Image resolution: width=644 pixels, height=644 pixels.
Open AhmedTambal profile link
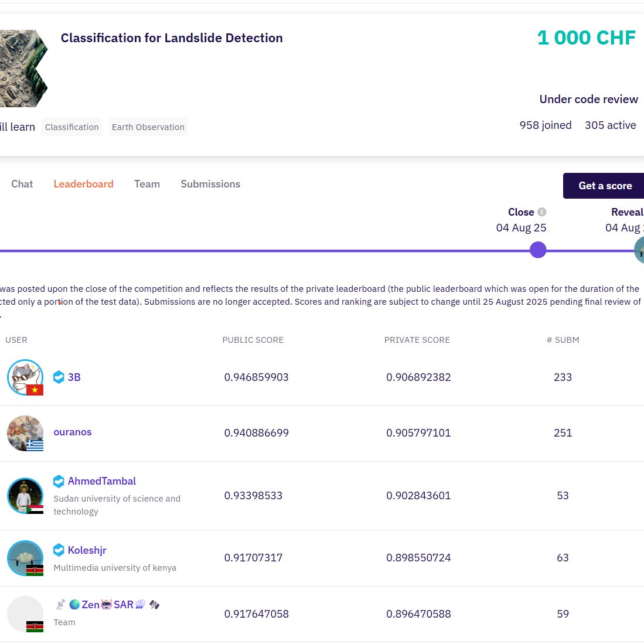click(102, 481)
